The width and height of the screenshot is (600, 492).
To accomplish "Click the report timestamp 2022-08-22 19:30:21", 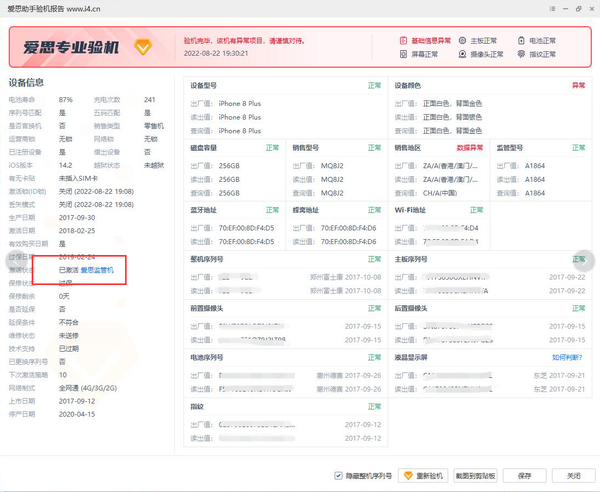I will pos(216,53).
